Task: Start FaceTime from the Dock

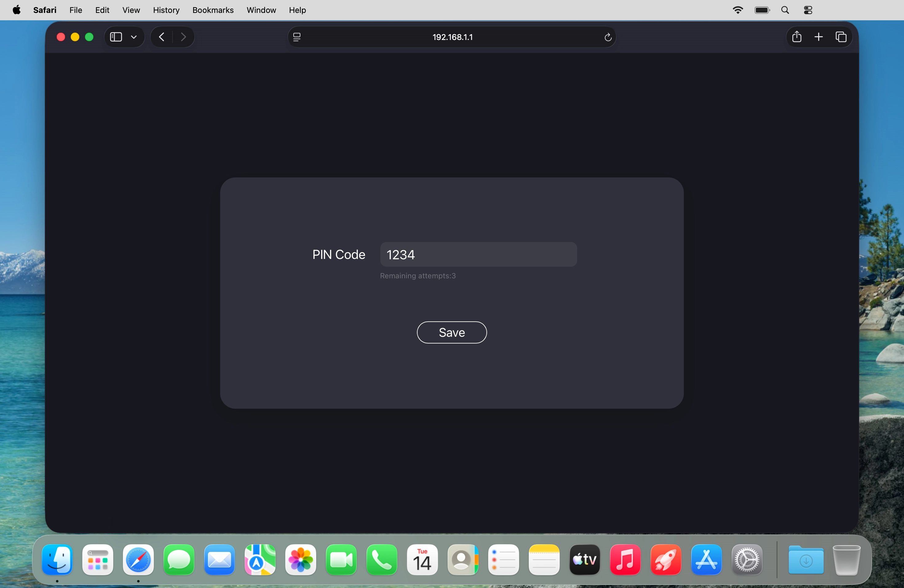Action: (341, 560)
